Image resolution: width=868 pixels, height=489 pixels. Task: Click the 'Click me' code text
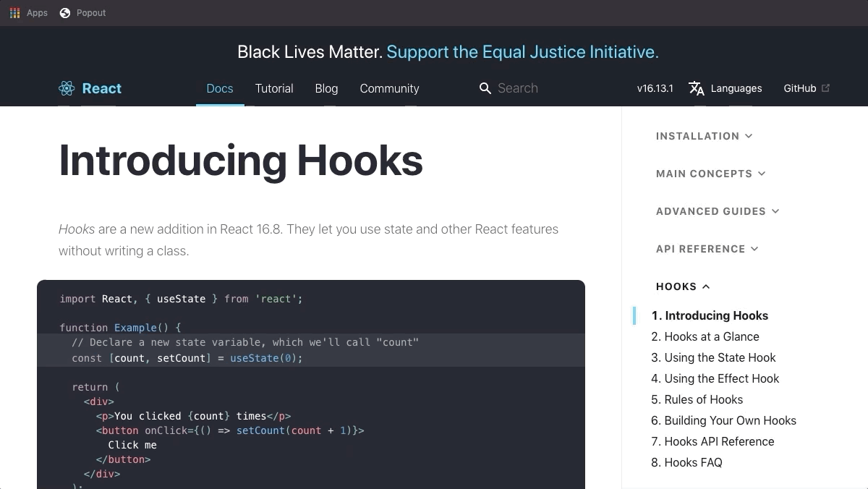coord(132,445)
